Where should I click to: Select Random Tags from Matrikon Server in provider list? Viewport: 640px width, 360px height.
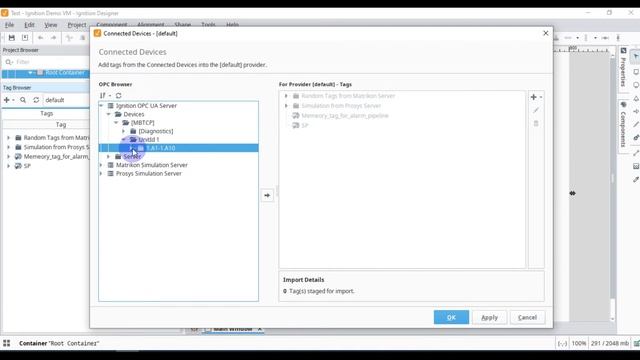[348, 96]
